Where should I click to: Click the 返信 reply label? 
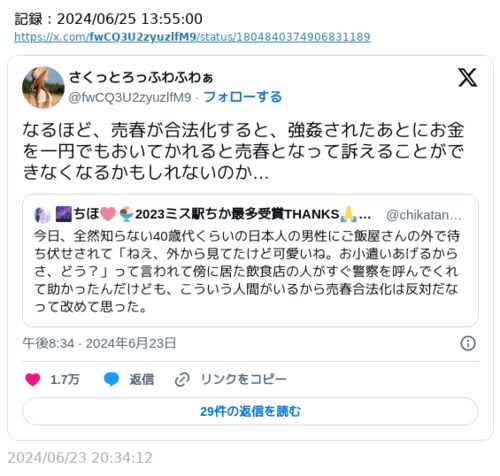point(142,379)
